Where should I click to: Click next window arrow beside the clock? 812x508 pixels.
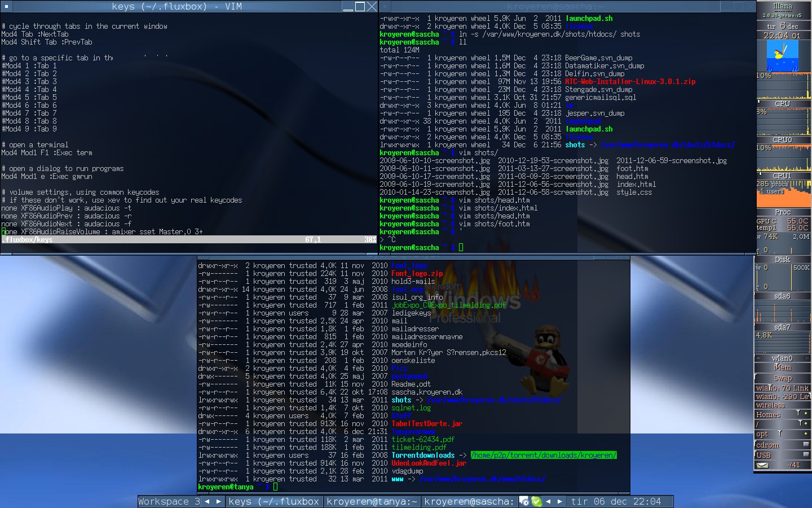[x=560, y=501]
